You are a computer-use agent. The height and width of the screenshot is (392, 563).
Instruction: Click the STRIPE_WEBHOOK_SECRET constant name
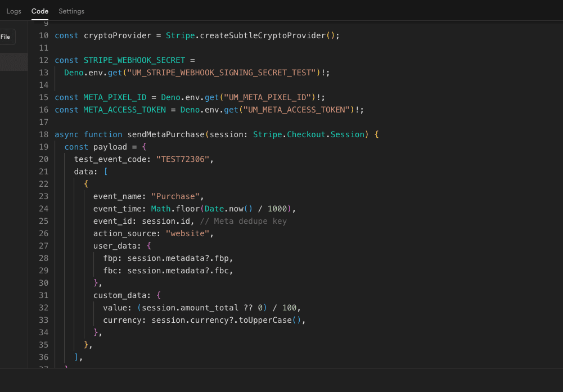[x=134, y=60]
